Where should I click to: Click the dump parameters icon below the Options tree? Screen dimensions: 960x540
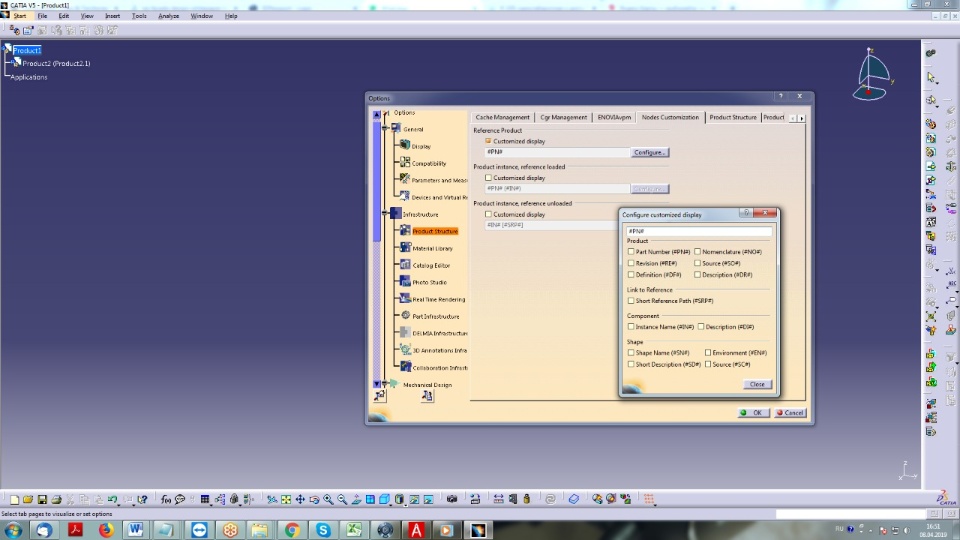[427, 396]
